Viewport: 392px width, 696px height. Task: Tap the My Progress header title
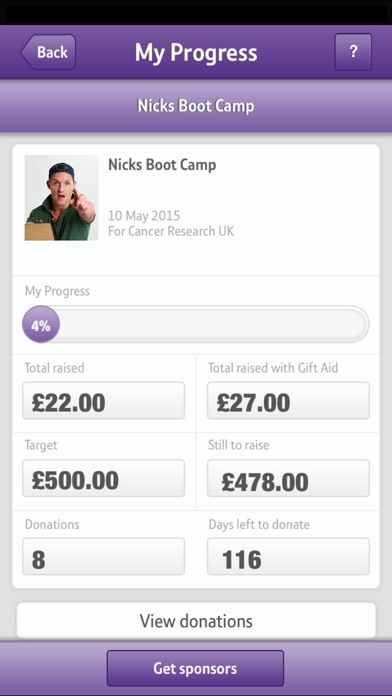(196, 53)
